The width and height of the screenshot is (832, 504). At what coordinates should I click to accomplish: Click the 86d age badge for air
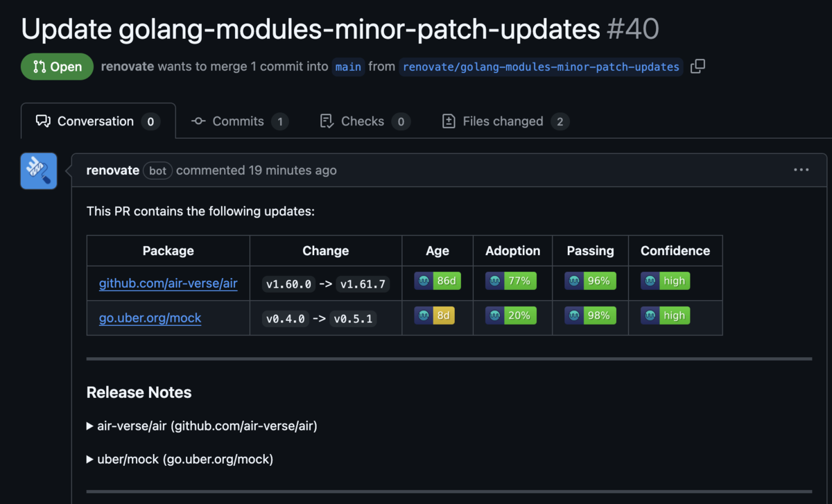point(437,281)
